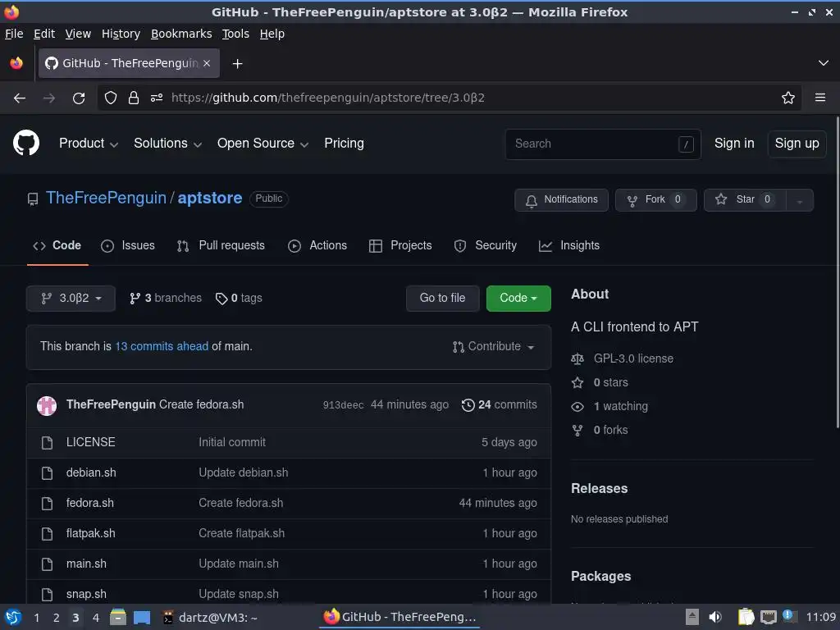Open the History menu
Image resolution: width=840 pixels, height=630 pixels.
tap(121, 34)
